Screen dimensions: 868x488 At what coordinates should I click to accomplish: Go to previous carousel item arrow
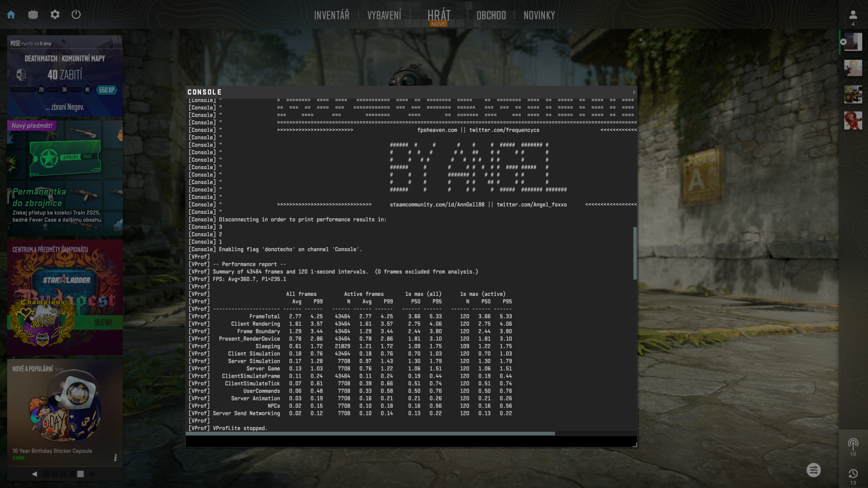[34, 474]
